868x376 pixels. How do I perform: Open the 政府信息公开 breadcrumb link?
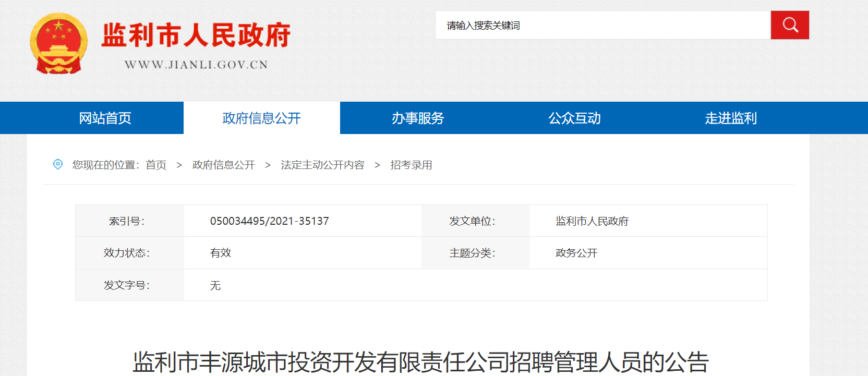click(x=223, y=165)
